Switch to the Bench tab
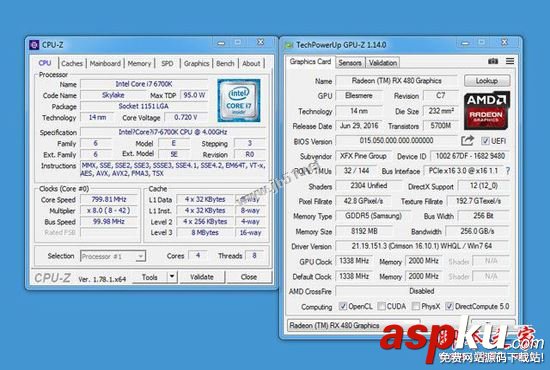Screen dimensions: 550x370 225,63
